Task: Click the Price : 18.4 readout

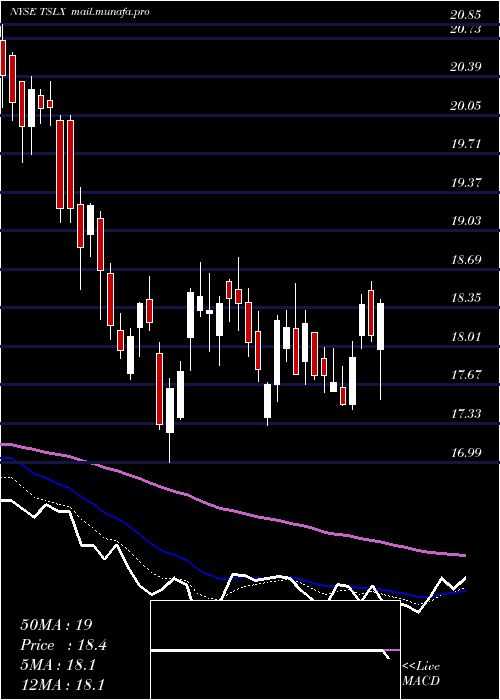Action: 63,645
